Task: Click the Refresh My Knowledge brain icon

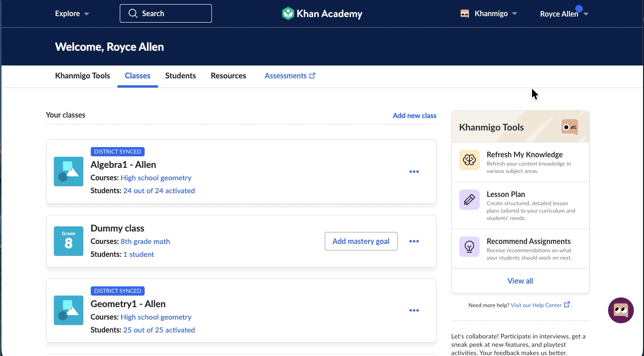Action: point(469,160)
